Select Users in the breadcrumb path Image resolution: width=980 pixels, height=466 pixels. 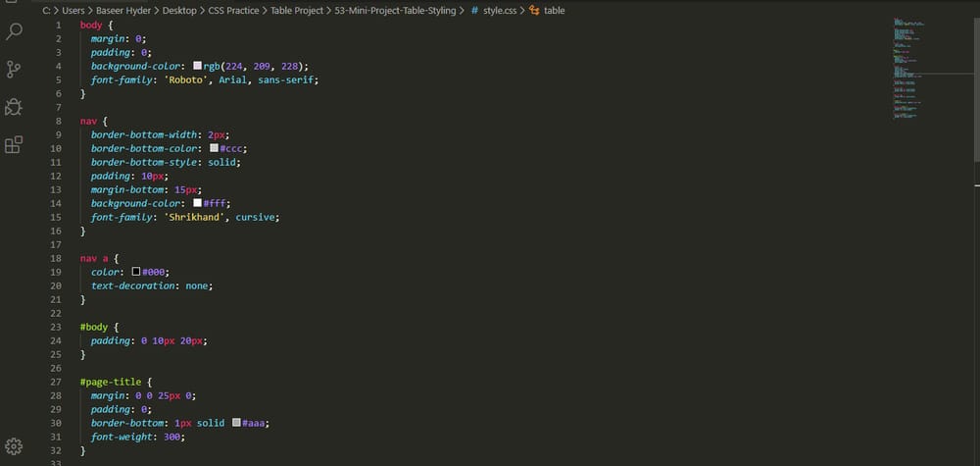click(73, 11)
